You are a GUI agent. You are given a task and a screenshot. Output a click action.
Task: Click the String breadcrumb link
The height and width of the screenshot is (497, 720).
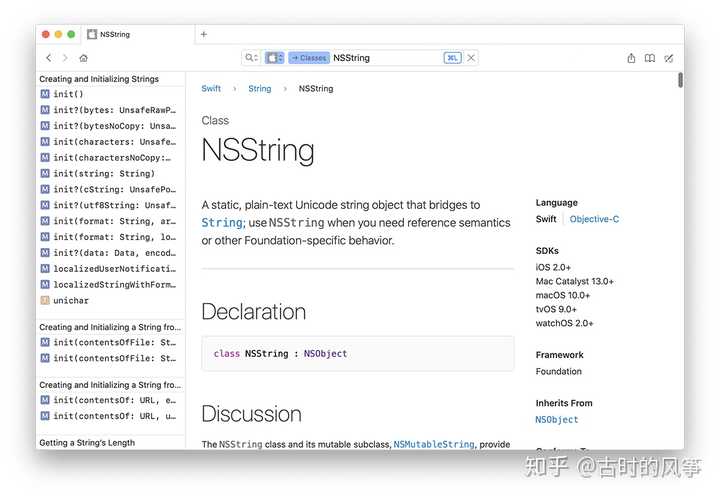click(x=260, y=89)
